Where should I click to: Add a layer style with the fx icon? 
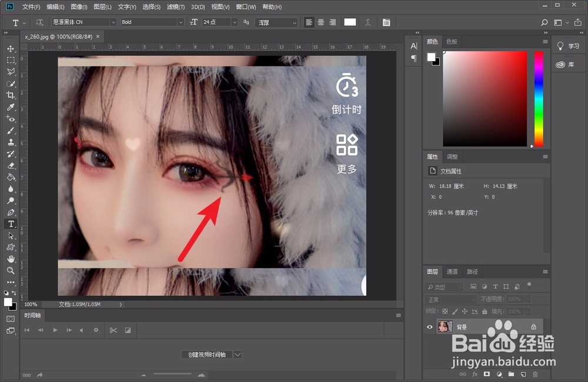pos(475,374)
